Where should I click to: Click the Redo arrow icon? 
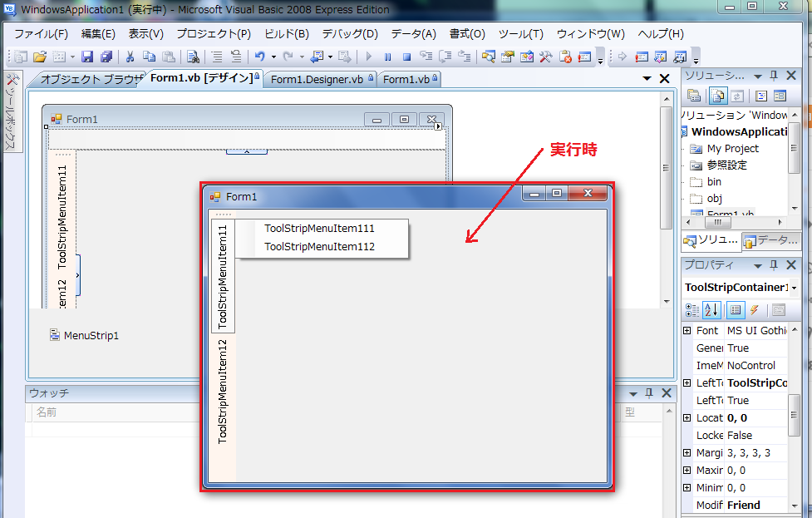(x=288, y=57)
